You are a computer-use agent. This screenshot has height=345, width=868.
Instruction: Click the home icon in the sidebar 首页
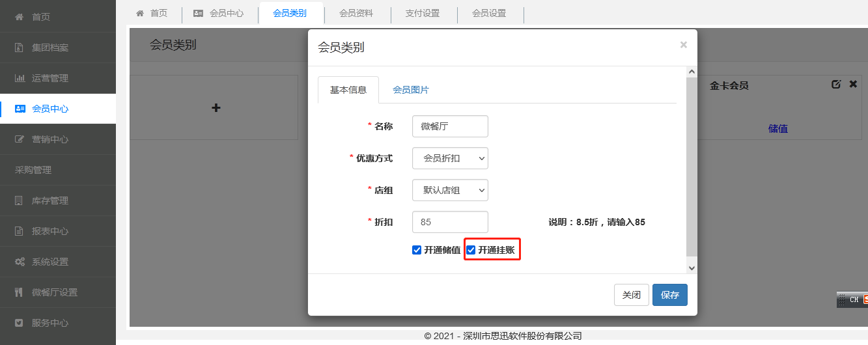20,17
